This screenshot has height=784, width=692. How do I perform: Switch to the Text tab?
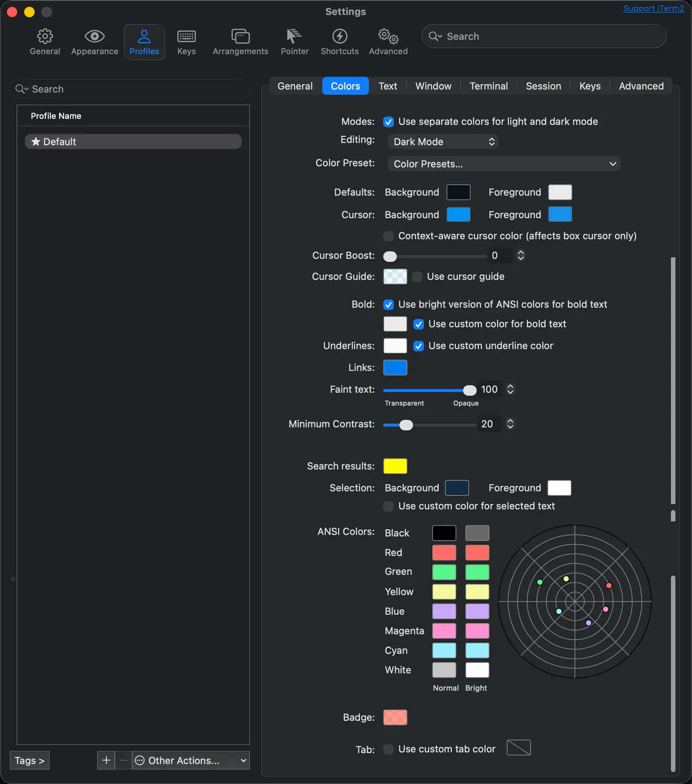pos(388,86)
